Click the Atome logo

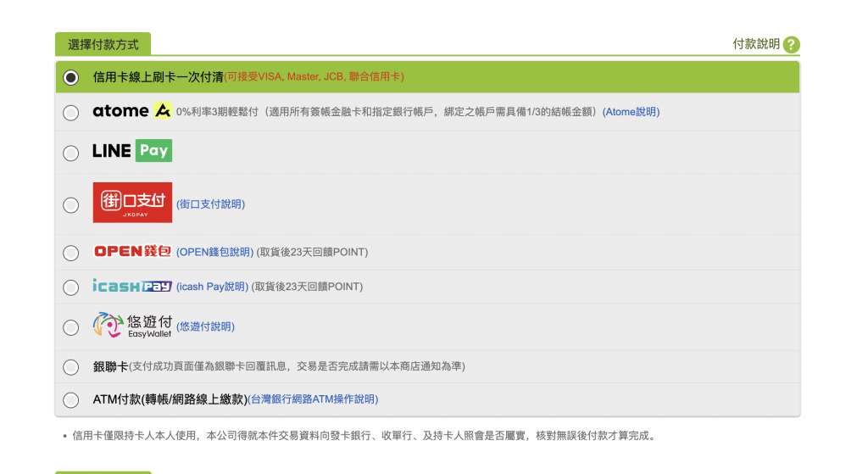click(132, 111)
